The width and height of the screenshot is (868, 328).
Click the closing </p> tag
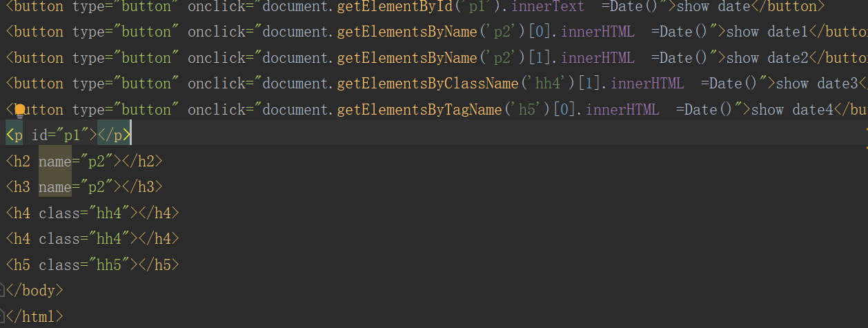(x=115, y=135)
